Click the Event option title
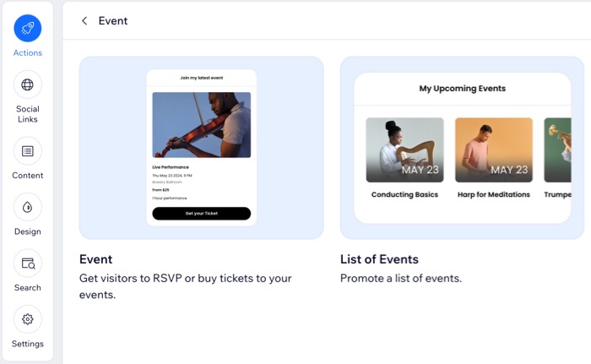This screenshot has width=591, height=364. click(95, 259)
